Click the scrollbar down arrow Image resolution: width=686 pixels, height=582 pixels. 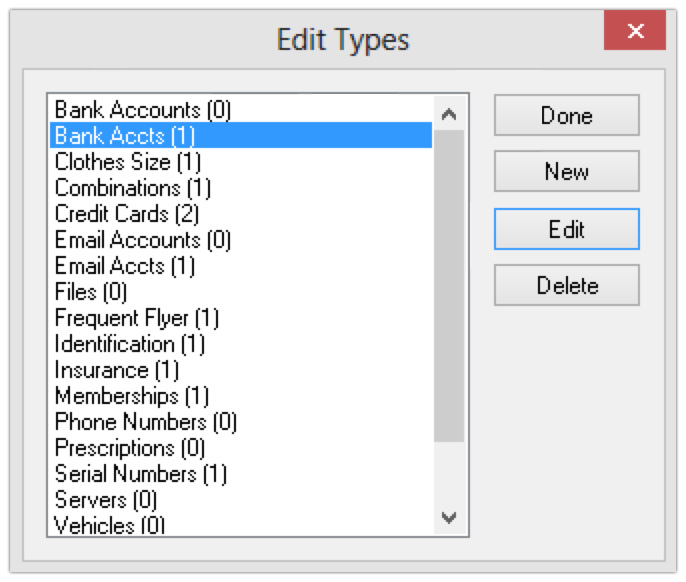(449, 517)
